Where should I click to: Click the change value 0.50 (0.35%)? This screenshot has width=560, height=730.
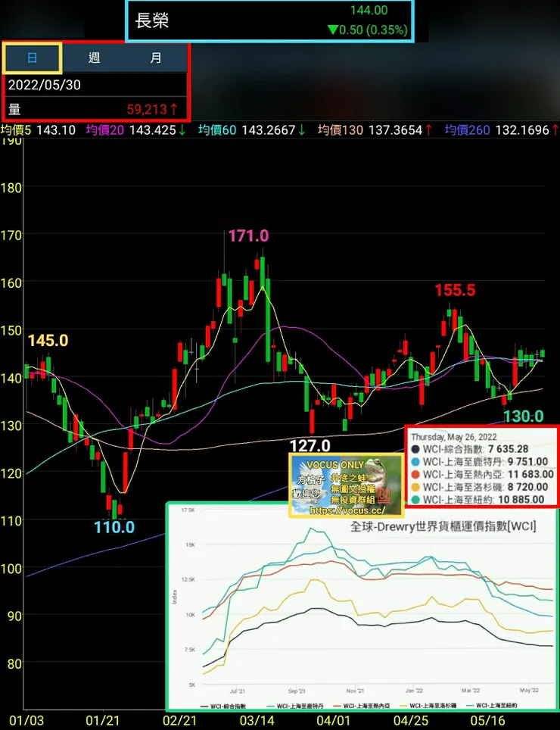[x=373, y=30]
